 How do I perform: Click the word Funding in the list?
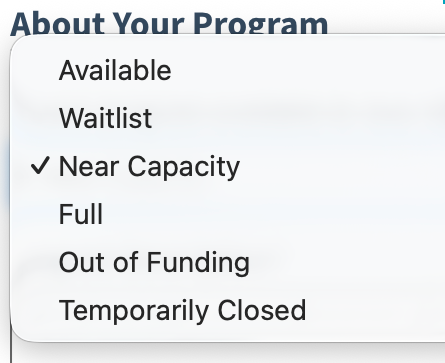pyautogui.click(x=198, y=263)
